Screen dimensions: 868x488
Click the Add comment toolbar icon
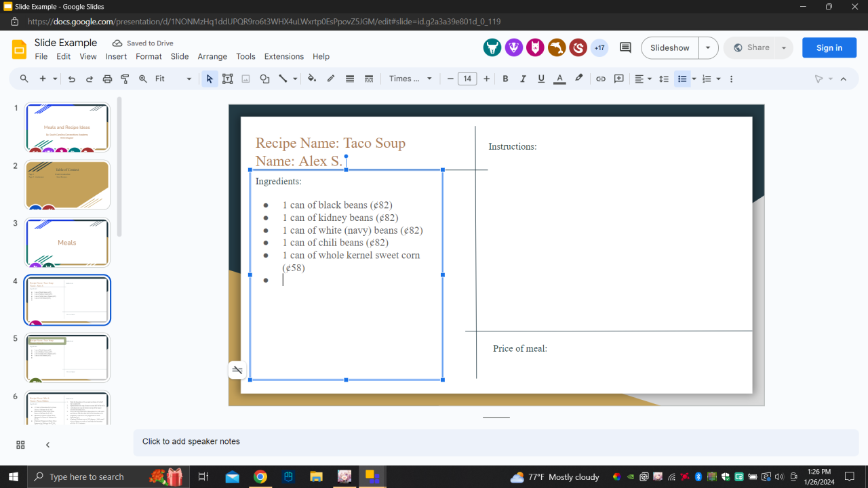coord(618,79)
